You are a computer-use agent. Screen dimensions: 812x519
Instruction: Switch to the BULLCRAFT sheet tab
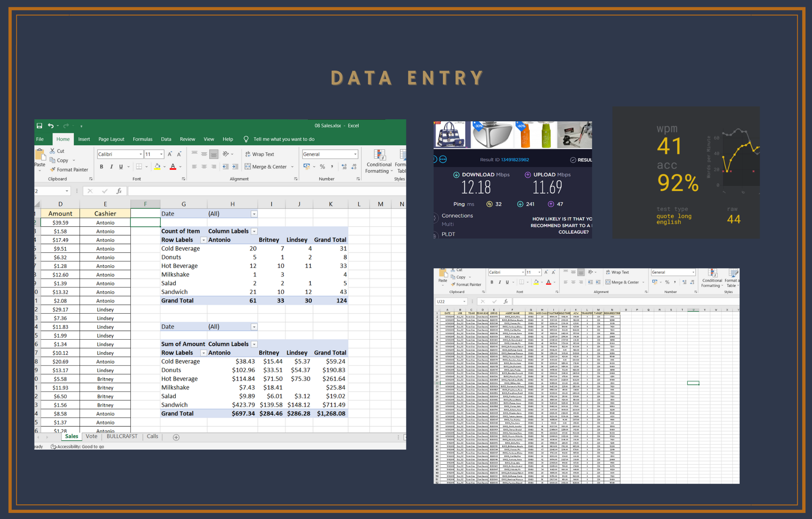click(x=122, y=436)
